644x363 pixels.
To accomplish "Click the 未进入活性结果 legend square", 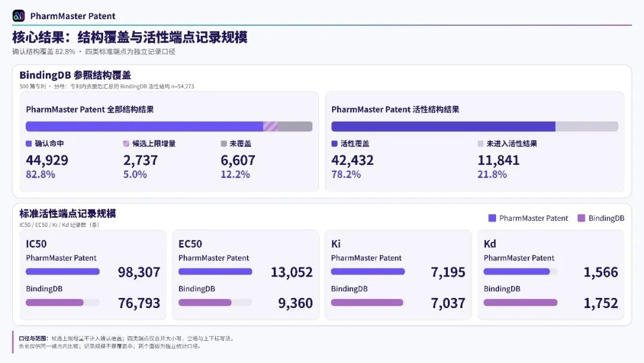I will [481, 143].
